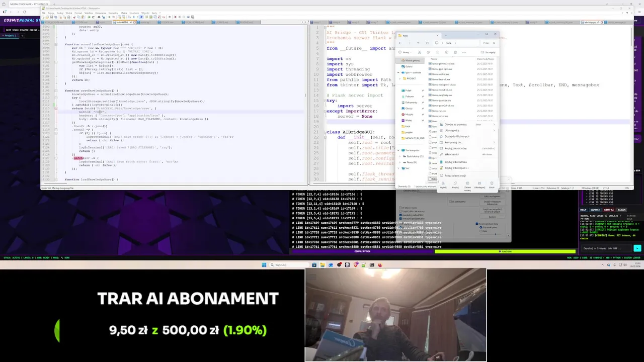
Task: Open the Galeria item in Explorer sidebar
Action: [x=409, y=66]
